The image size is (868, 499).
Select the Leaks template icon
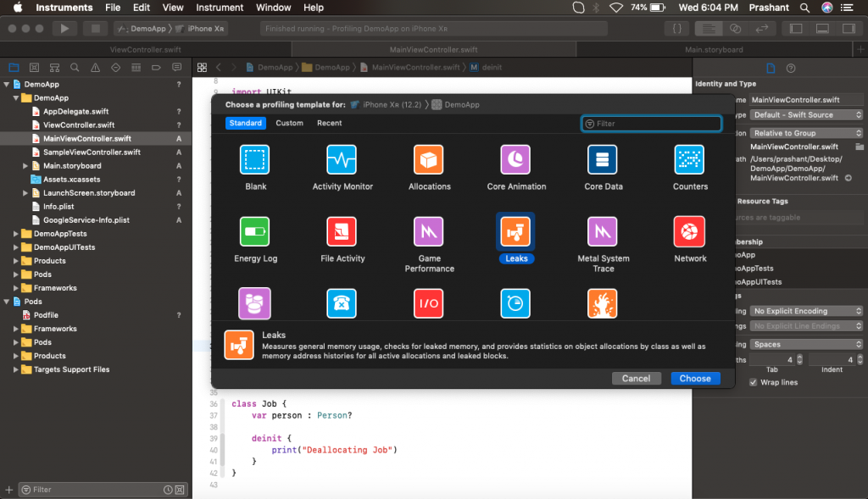click(515, 232)
